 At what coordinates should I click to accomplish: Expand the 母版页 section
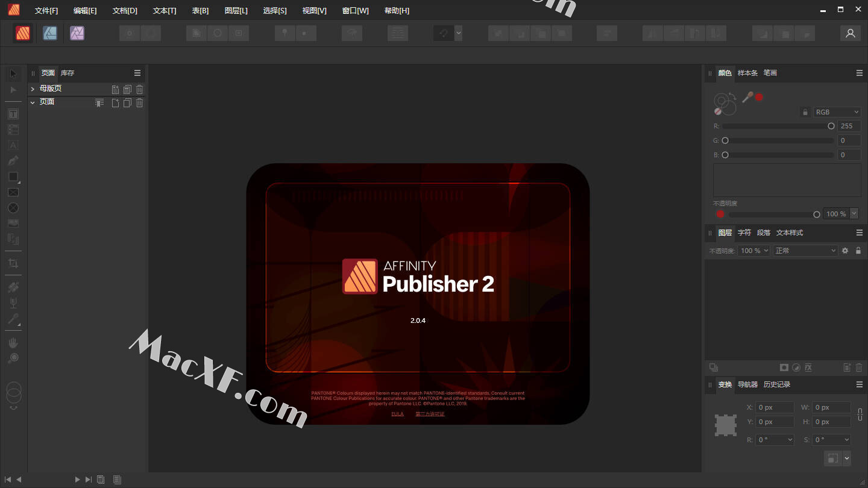tap(33, 89)
